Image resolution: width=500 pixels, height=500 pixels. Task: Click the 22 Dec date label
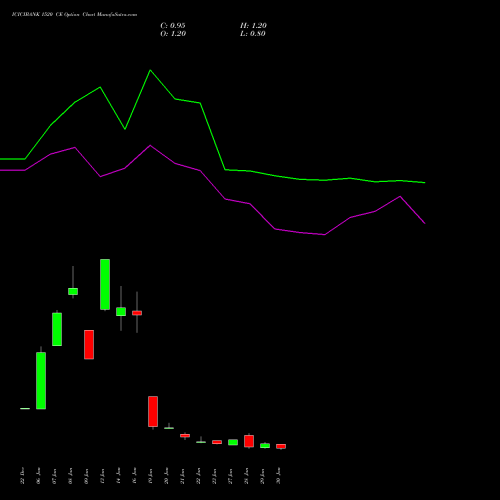point(22,476)
